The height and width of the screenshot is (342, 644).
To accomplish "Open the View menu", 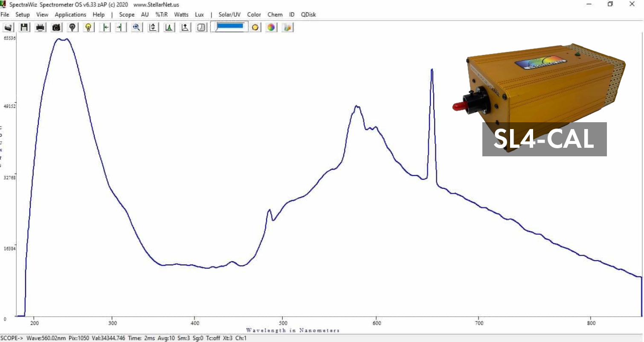I will coord(42,14).
